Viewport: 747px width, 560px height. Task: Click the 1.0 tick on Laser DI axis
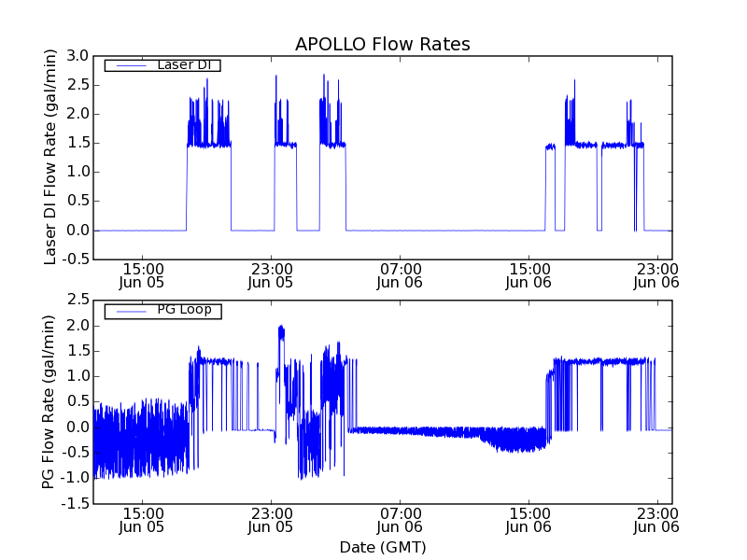pos(78,172)
